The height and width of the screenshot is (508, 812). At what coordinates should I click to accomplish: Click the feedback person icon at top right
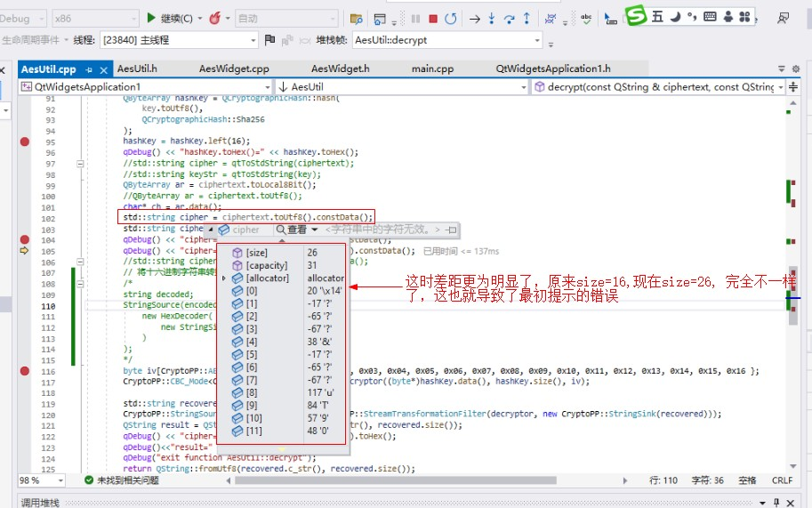point(784,18)
